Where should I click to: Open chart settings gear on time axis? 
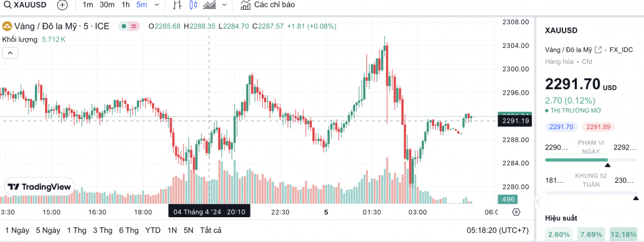coord(516,212)
